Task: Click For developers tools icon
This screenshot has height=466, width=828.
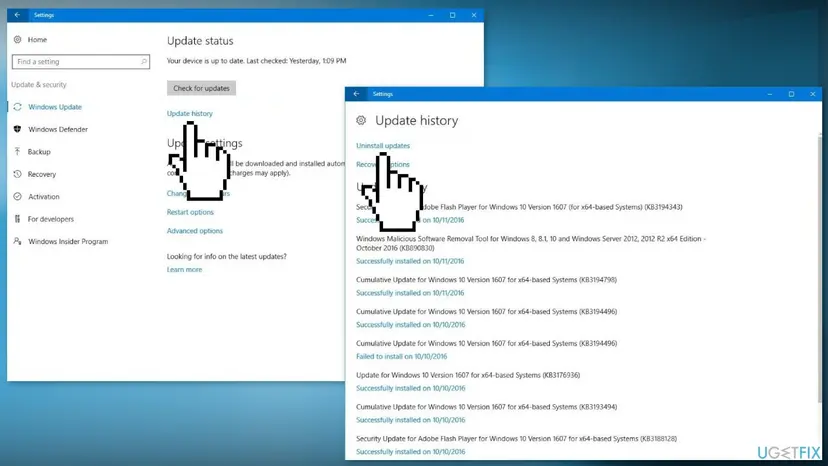Action: point(17,219)
